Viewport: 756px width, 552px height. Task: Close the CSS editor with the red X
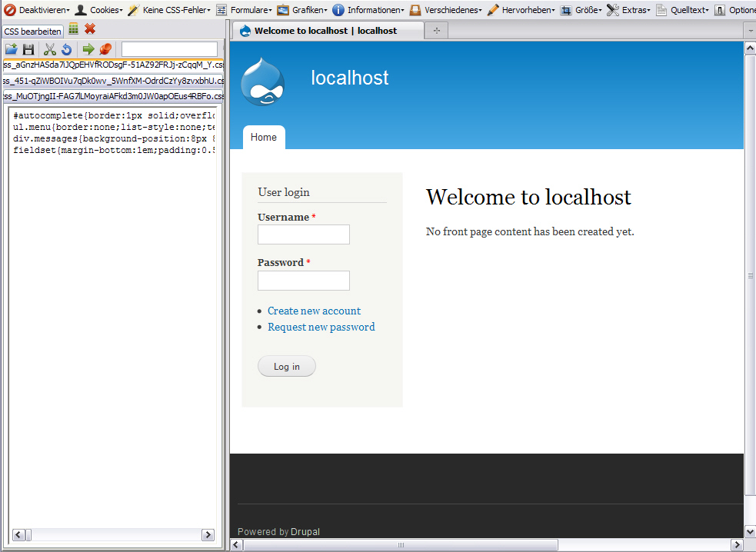click(x=90, y=29)
